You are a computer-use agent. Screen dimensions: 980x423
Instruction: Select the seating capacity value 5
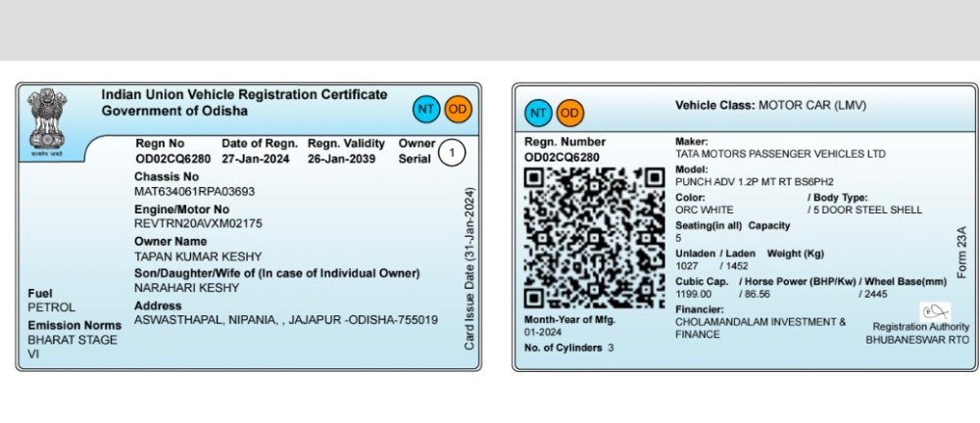click(678, 238)
